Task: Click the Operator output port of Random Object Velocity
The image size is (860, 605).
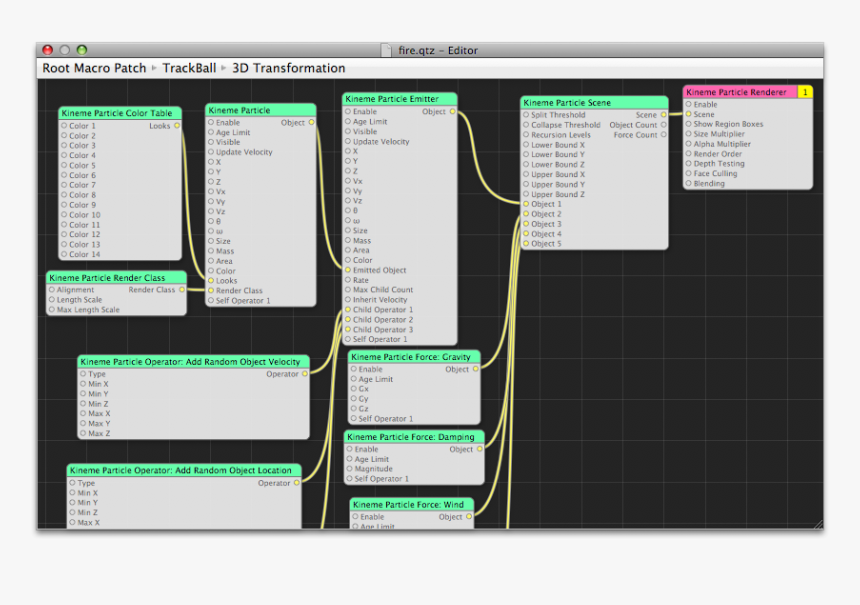Action: pos(304,374)
